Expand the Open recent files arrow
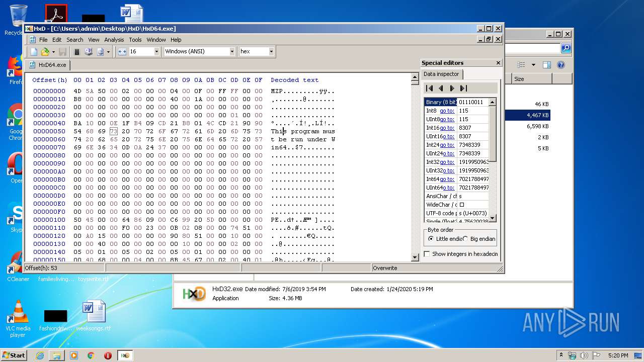The width and height of the screenshot is (644, 362). coord(53,51)
